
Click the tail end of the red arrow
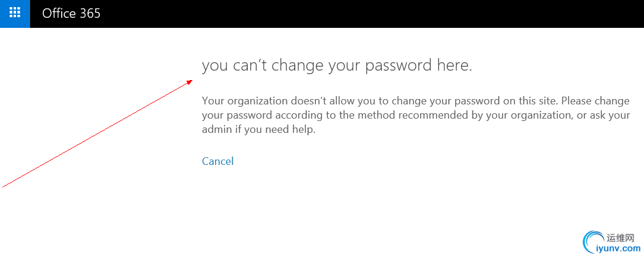pos(4,187)
